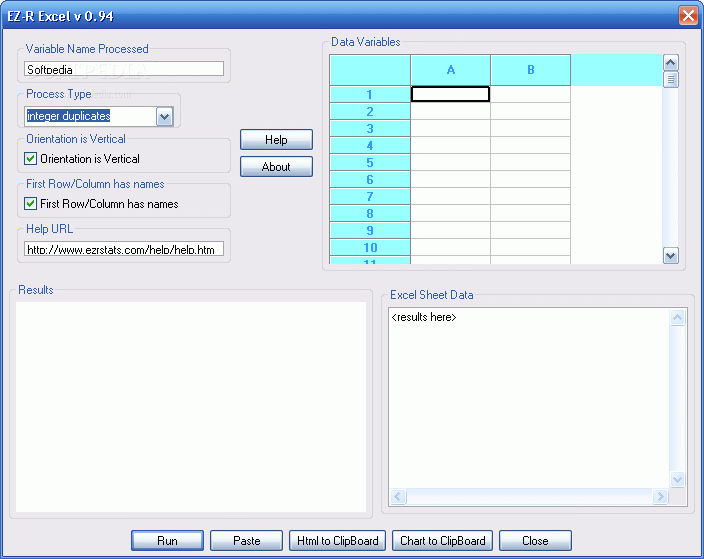704x559 pixels.
Task: Click the Close button at bottom
Action: 535,540
